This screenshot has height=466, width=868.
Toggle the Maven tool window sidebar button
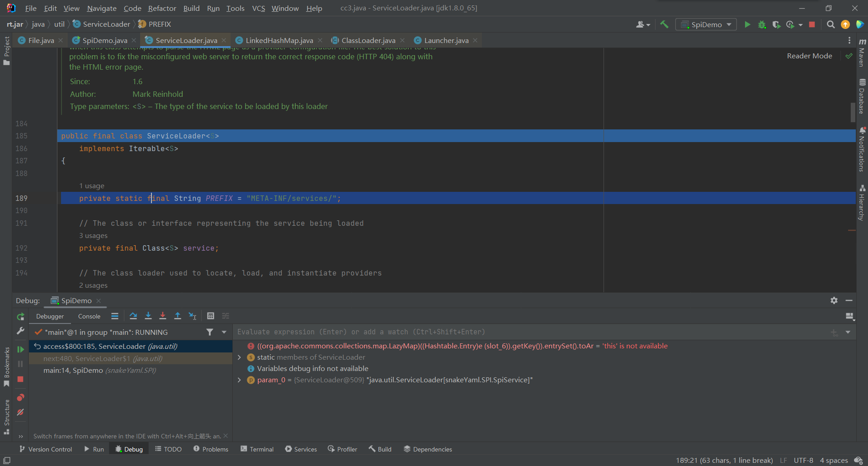click(862, 53)
